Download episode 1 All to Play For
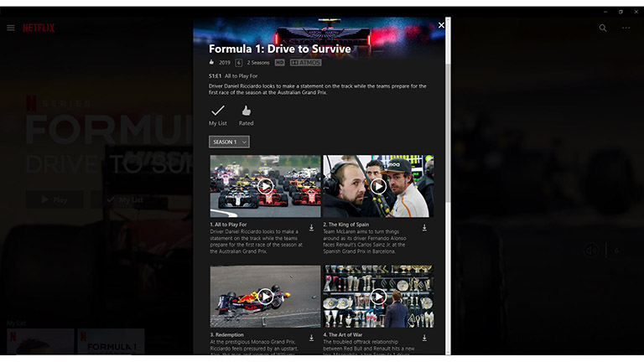 coord(311,227)
